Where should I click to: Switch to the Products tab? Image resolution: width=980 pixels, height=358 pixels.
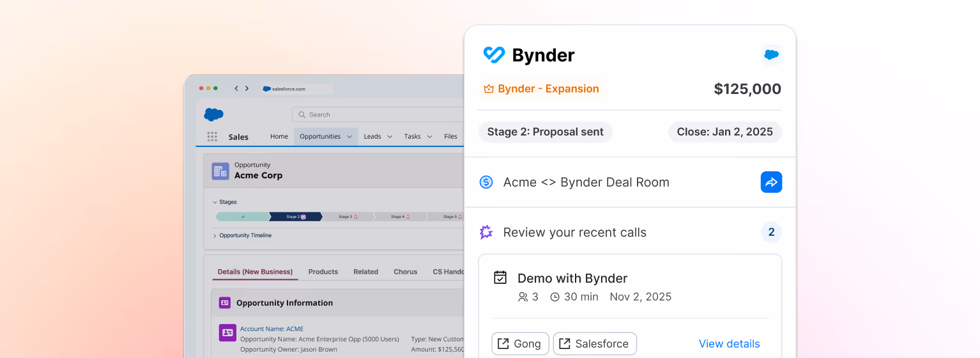(x=323, y=272)
